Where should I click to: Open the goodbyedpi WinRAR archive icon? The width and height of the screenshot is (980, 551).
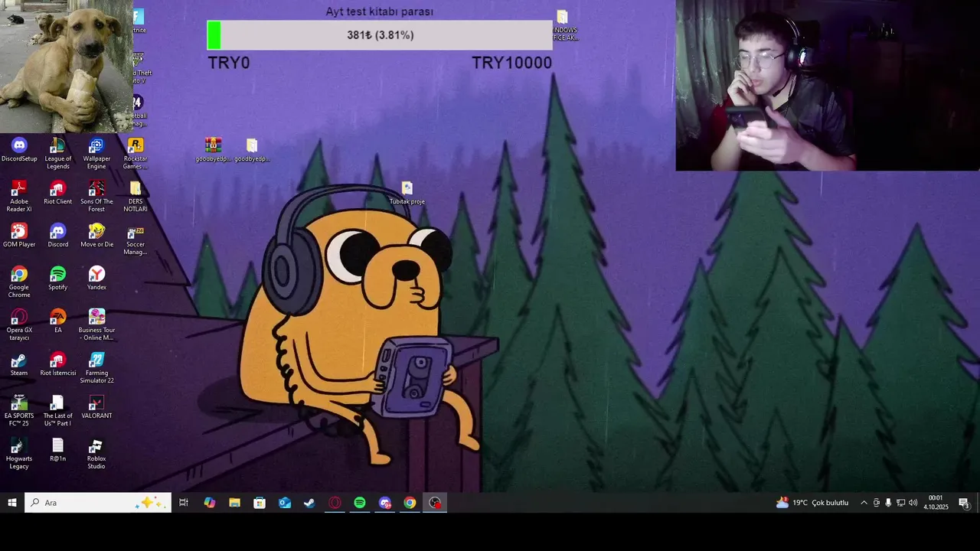(x=213, y=149)
